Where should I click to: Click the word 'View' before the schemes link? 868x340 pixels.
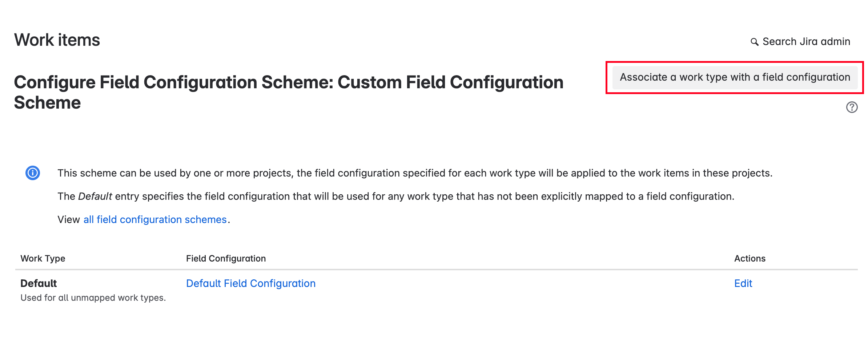point(68,220)
